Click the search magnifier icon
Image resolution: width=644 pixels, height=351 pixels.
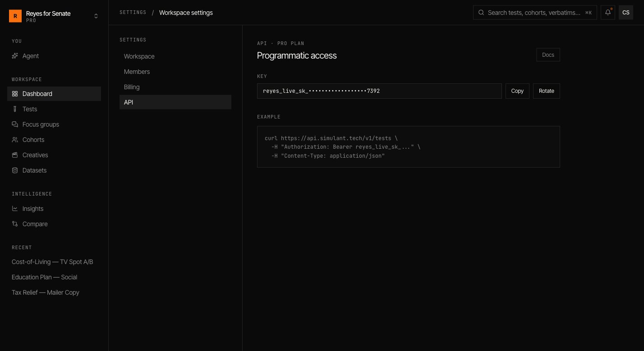coord(481,13)
